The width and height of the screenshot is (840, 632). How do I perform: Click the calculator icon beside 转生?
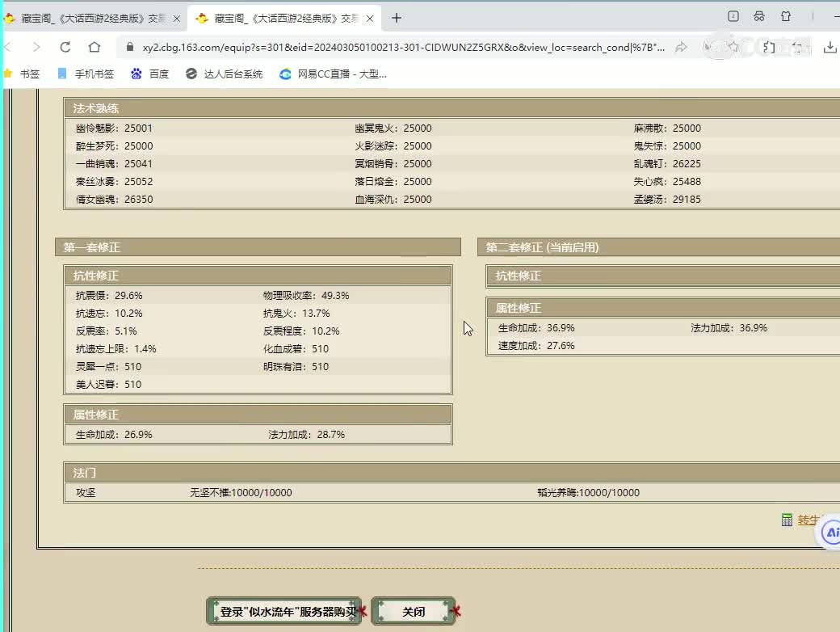click(x=787, y=520)
